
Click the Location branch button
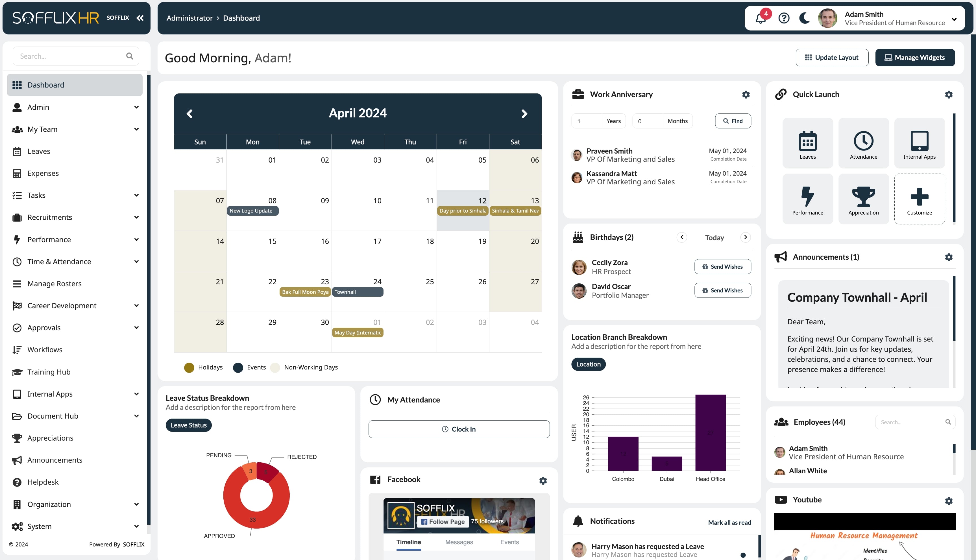point(588,364)
